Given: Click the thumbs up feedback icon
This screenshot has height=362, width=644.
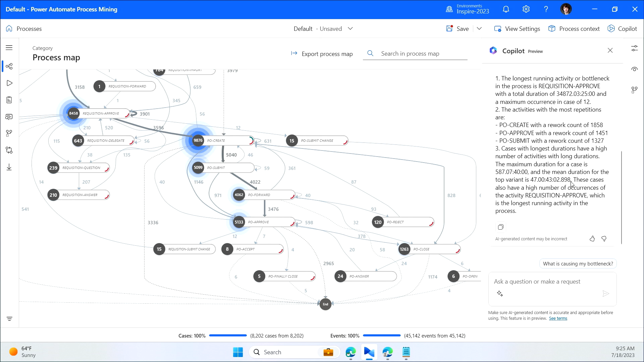Looking at the screenshot, I should tap(592, 239).
